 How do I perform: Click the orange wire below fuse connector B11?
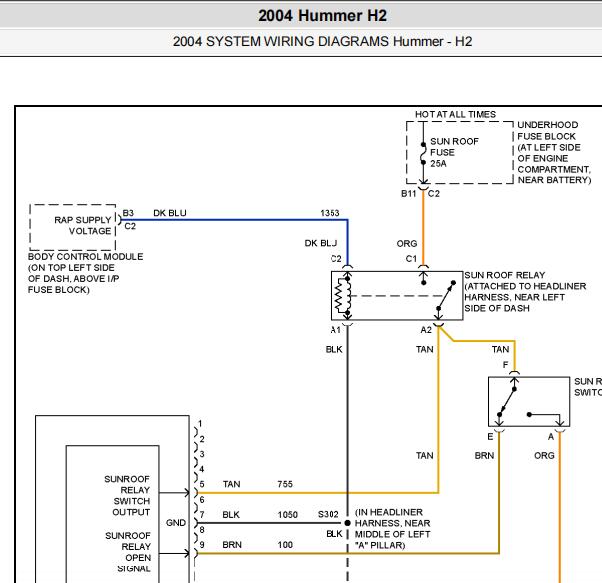423,226
